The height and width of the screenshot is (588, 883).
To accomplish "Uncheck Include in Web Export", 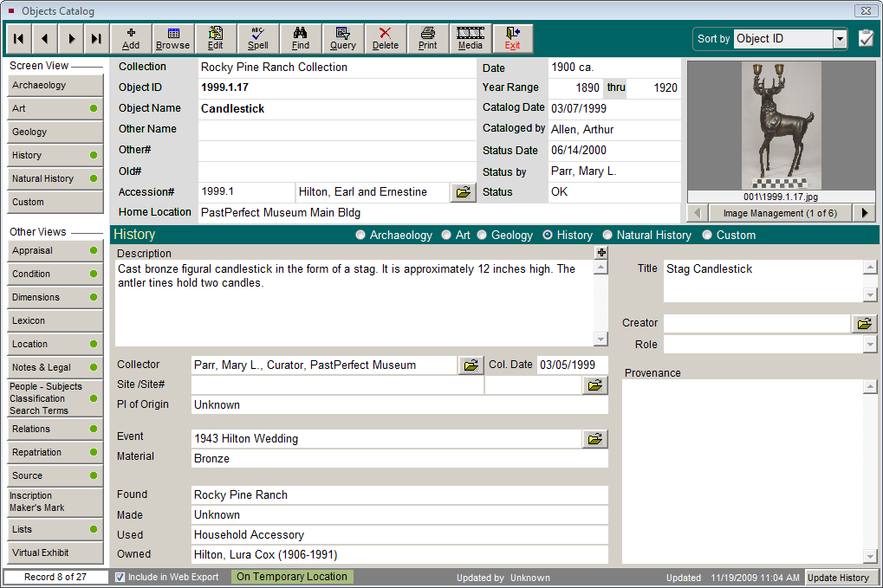I will (x=119, y=577).
